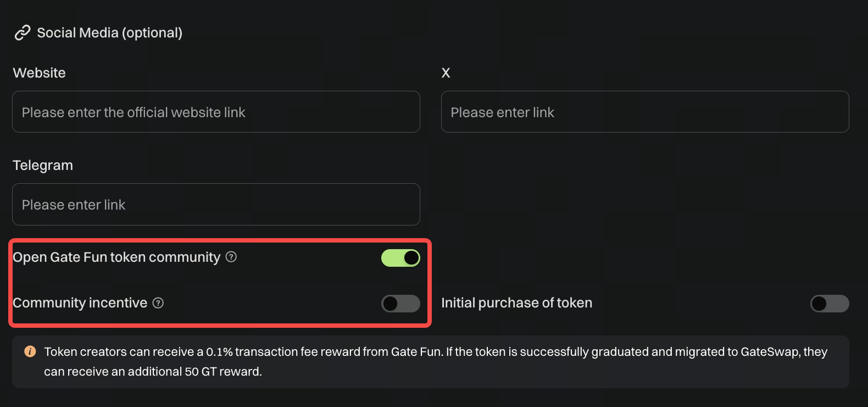Click the link chain icon beside Social Media
Viewport: 868px width, 407px height.
pos(22,33)
